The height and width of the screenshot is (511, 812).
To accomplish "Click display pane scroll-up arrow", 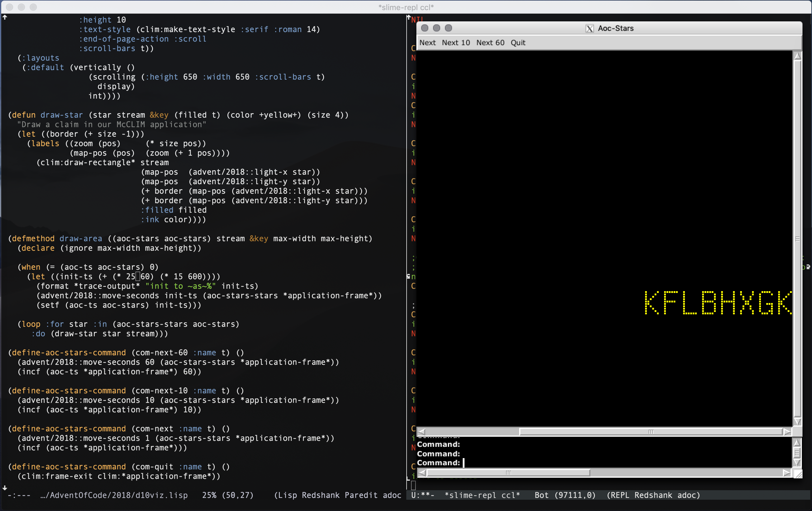I will click(797, 56).
